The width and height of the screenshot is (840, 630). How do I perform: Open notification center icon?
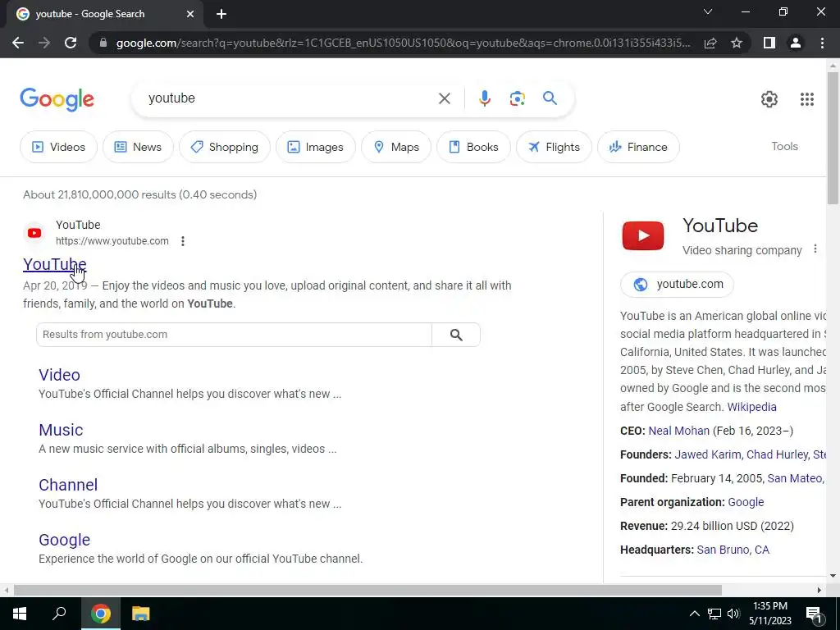point(814,614)
